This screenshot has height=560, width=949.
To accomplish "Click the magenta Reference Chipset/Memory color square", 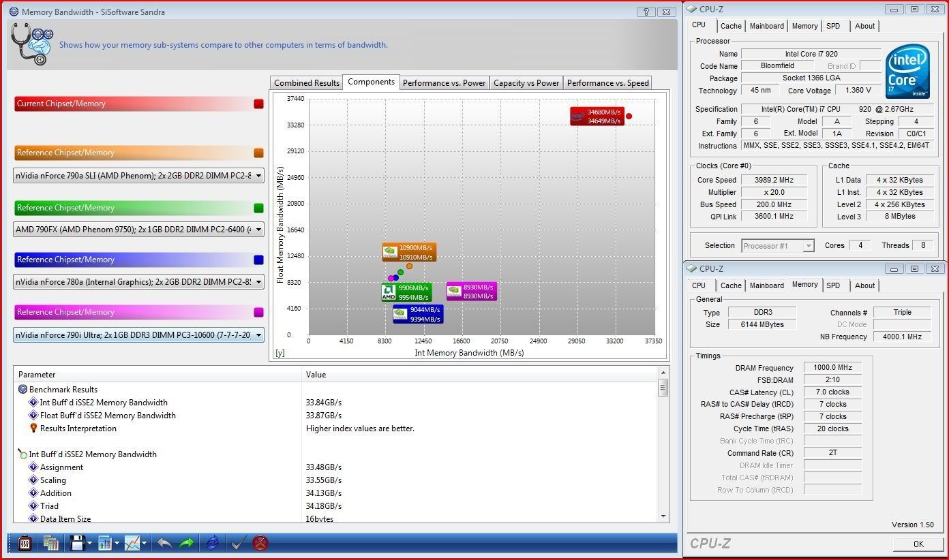I will (258, 313).
